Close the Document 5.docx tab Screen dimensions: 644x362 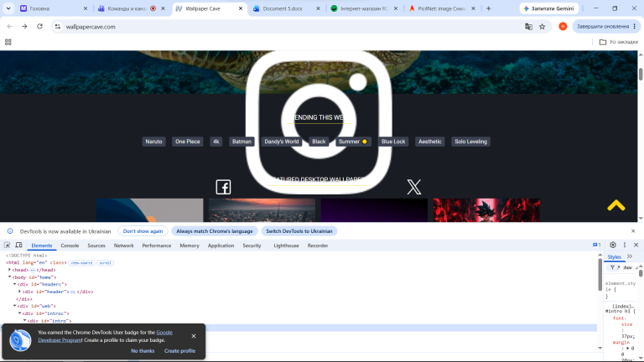coord(318,8)
